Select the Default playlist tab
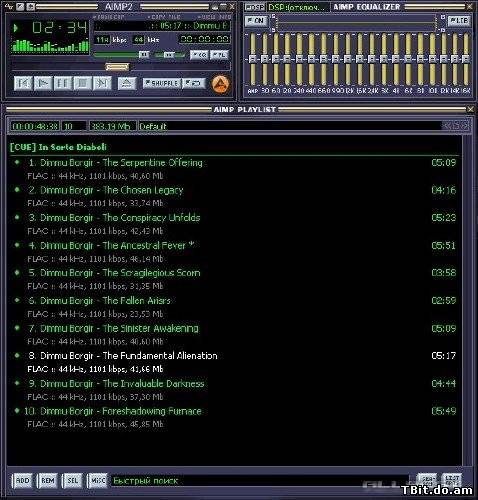 coord(153,126)
